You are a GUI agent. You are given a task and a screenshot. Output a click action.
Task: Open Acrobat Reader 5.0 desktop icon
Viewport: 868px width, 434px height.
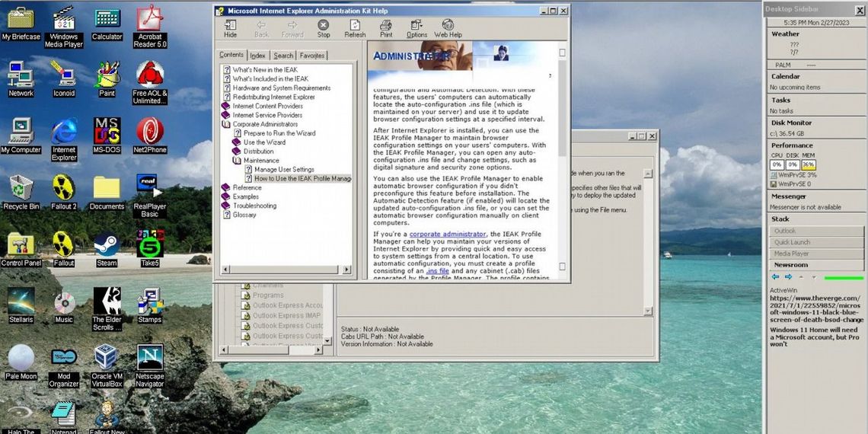150,27
